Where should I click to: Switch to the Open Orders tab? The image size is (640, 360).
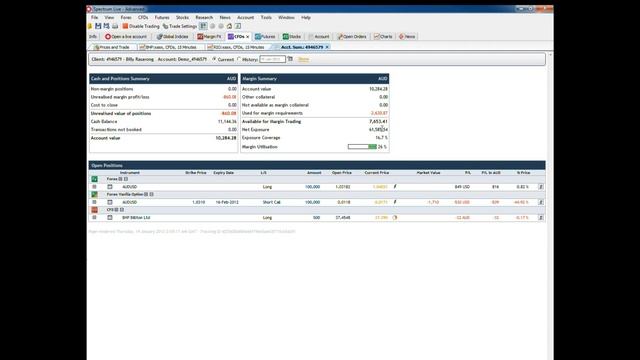pyautogui.click(x=352, y=37)
